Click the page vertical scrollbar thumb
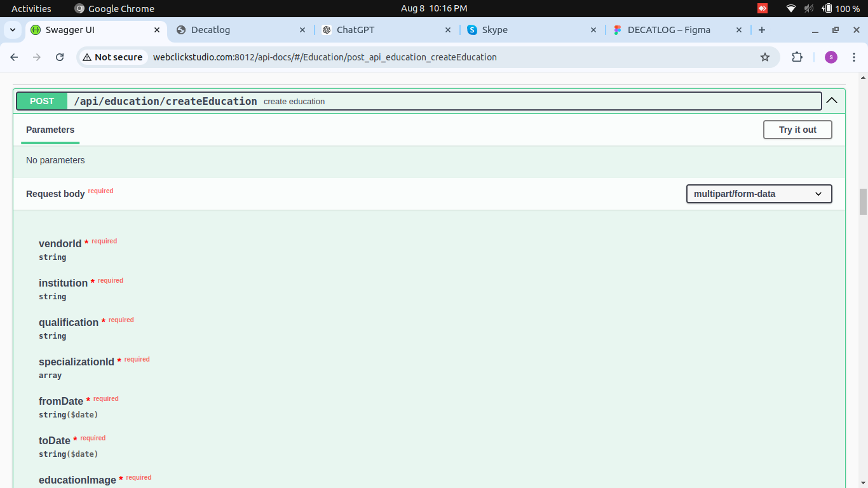Screen dimensions: 868x488 point(863,202)
